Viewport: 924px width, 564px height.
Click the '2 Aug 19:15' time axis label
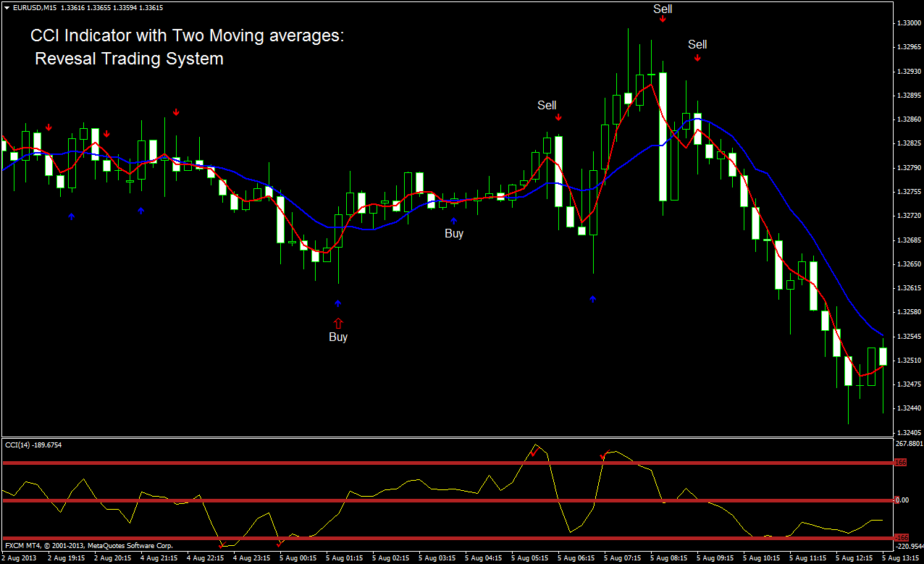click(67, 559)
